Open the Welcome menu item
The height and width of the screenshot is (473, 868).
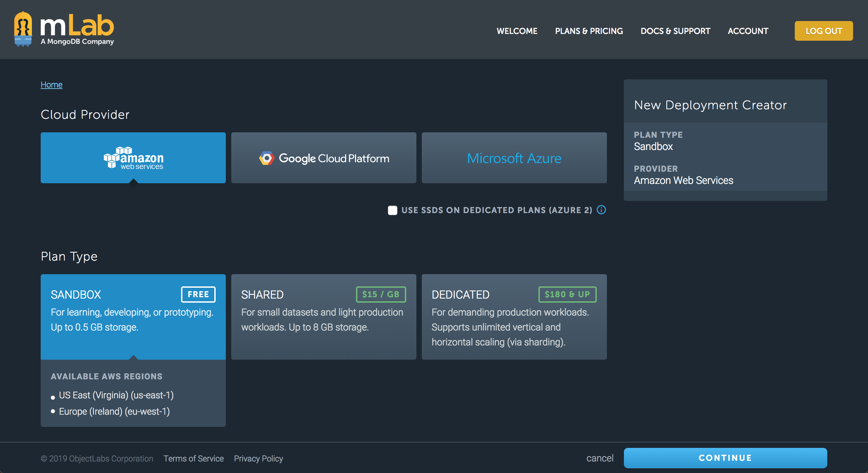point(517,31)
